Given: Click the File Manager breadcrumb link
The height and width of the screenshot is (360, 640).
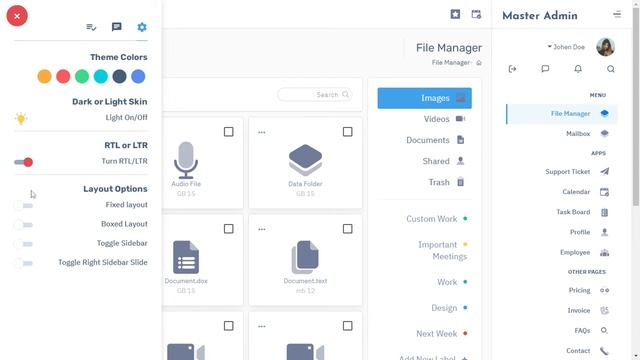Looking at the screenshot, I should pyautogui.click(x=451, y=62).
